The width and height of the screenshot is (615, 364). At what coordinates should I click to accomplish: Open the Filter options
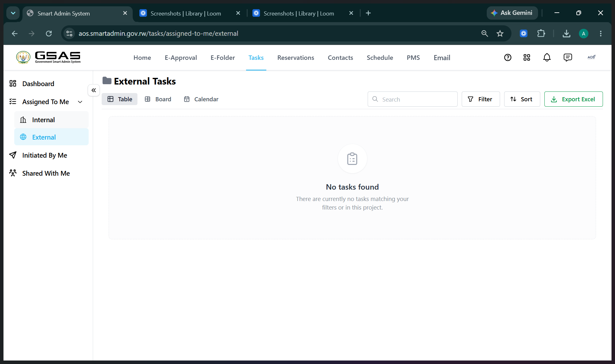click(x=481, y=99)
